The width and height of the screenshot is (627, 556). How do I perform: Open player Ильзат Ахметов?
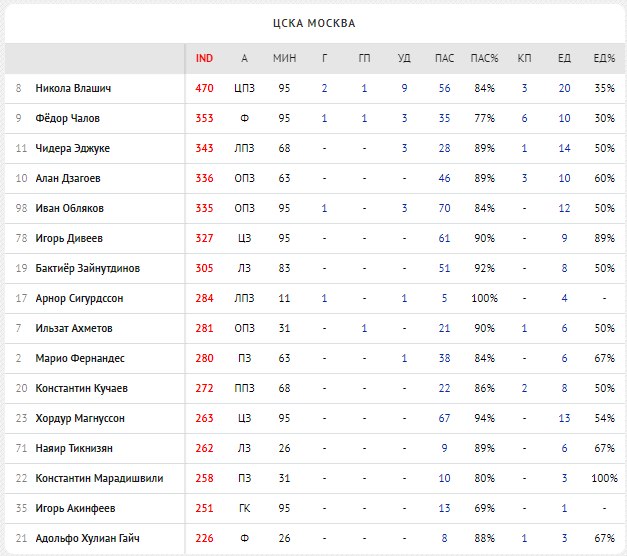[74, 328]
